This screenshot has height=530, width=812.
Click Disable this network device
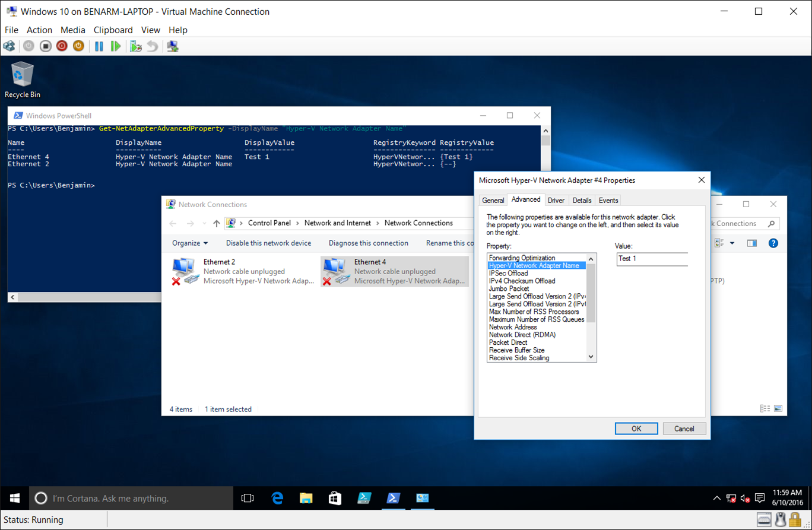pyautogui.click(x=268, y=243)
